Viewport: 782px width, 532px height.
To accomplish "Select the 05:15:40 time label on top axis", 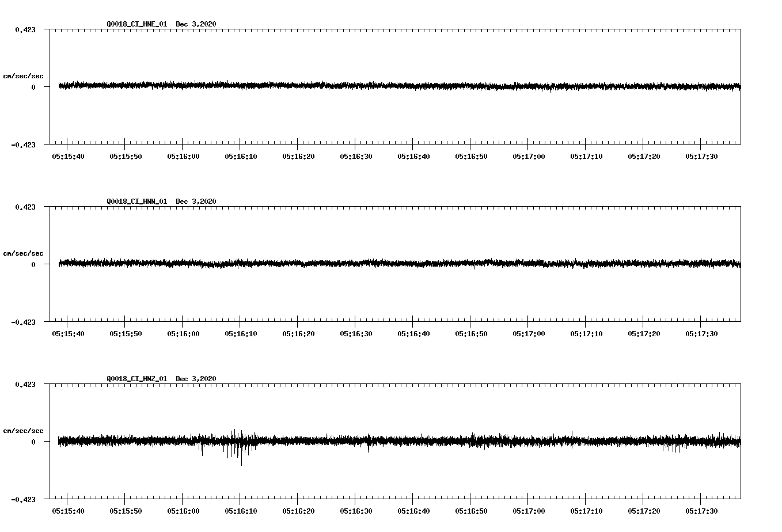I will 69,155.
